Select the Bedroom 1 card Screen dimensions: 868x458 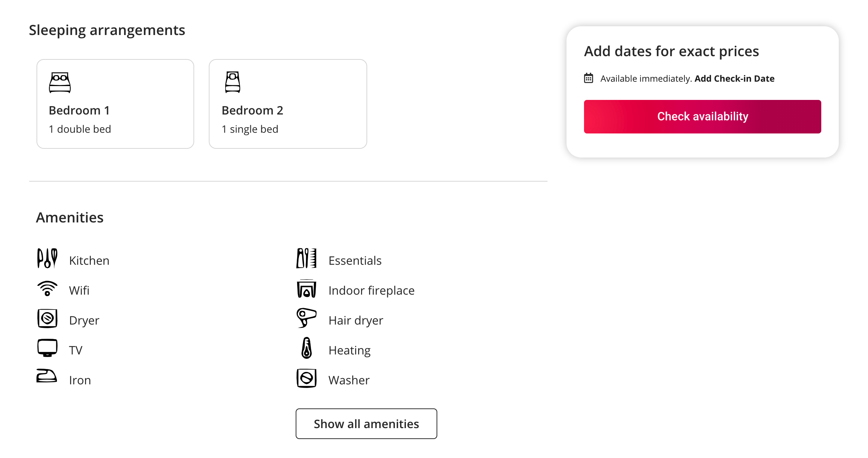pyautogui.click(x=115, y=104)
